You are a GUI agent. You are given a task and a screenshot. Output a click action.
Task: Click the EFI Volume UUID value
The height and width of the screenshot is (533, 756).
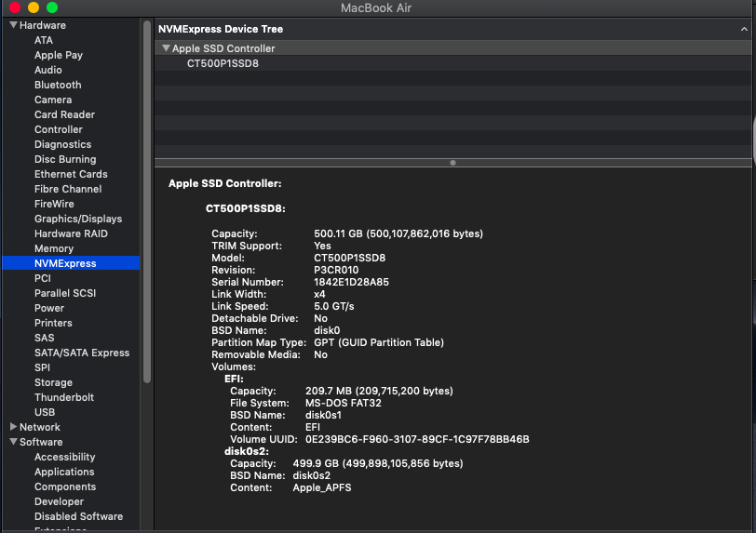[417, 439]
